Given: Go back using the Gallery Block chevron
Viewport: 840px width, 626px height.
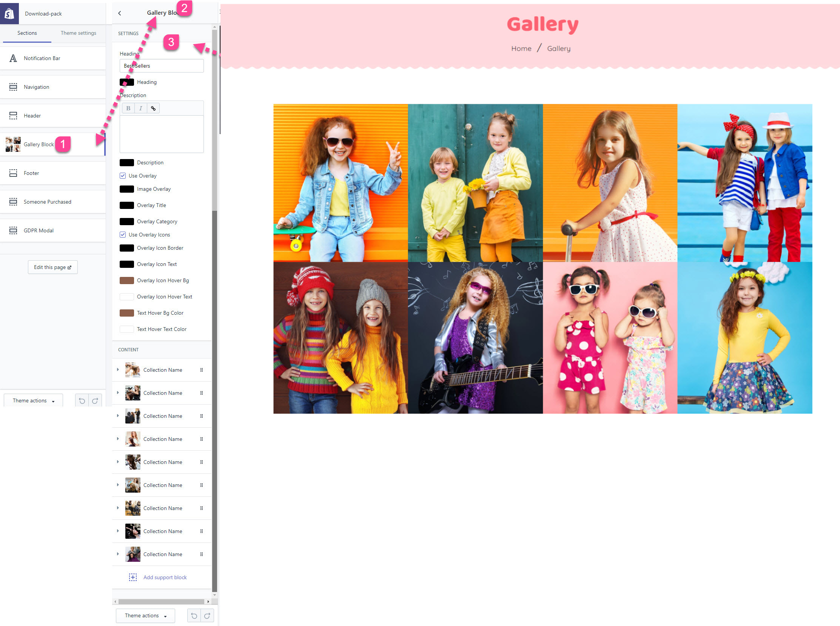Looking at the screenshot, I should (120, 13).
